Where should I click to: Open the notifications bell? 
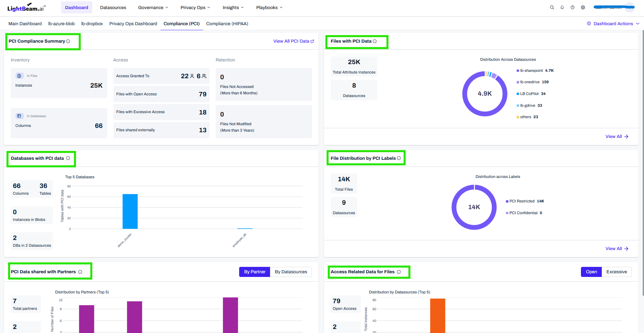coord(562,7)
